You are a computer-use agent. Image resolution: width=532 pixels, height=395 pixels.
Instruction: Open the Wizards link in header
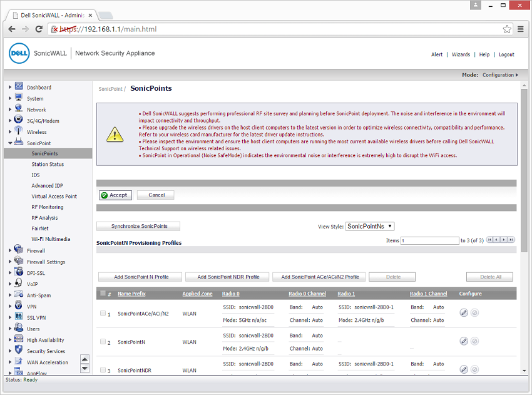(461, 54)
